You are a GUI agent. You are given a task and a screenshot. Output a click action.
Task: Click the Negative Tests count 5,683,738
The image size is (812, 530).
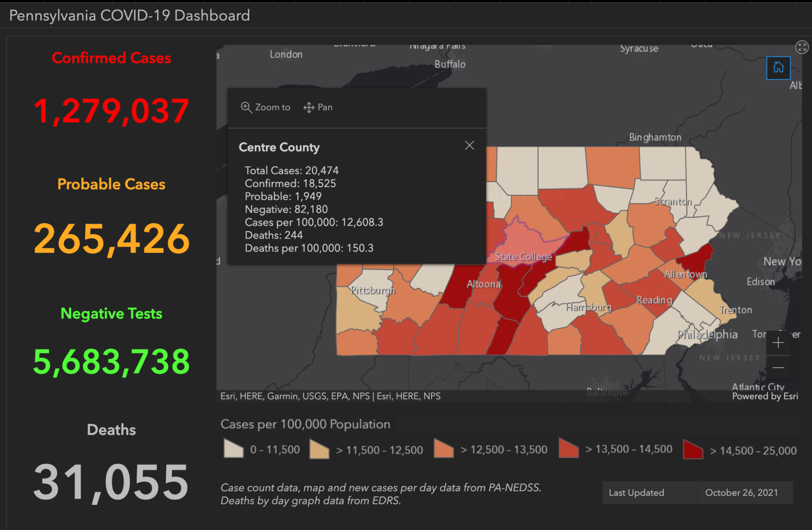(x=111, y=362)
